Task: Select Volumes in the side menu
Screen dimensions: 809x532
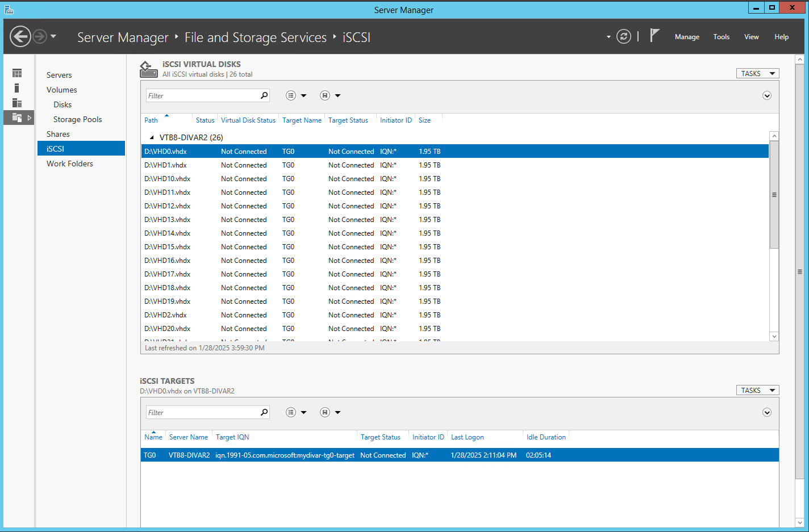Action: click(x=61, y=90)
